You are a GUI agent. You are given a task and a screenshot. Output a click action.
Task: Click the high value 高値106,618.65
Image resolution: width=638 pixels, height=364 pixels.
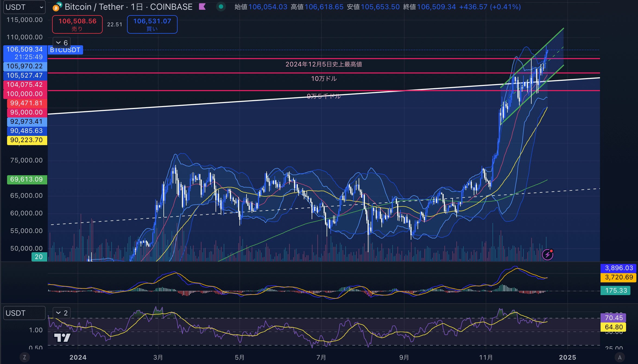point(317,7)
